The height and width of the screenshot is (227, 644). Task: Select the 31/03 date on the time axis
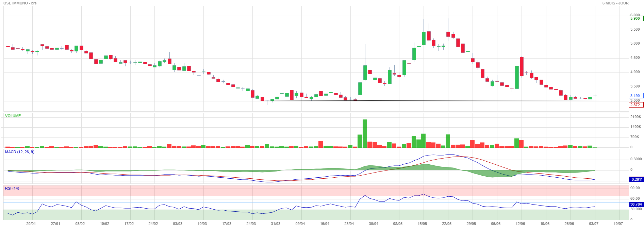(x=276, y=224)
